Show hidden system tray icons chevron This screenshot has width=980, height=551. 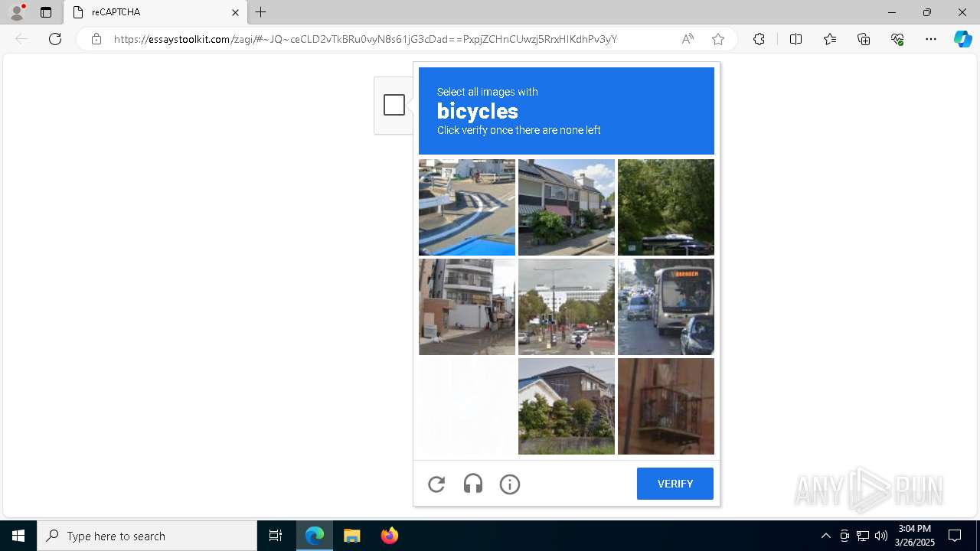[825, 536]
